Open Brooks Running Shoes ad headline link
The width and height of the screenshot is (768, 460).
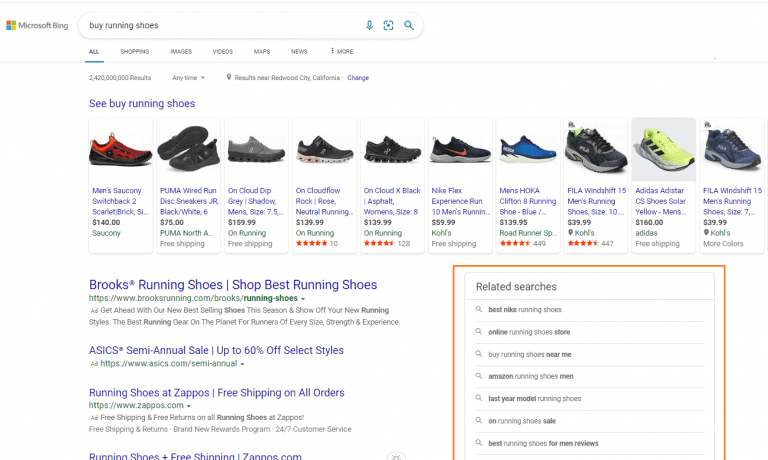click(x=232, y=285)
